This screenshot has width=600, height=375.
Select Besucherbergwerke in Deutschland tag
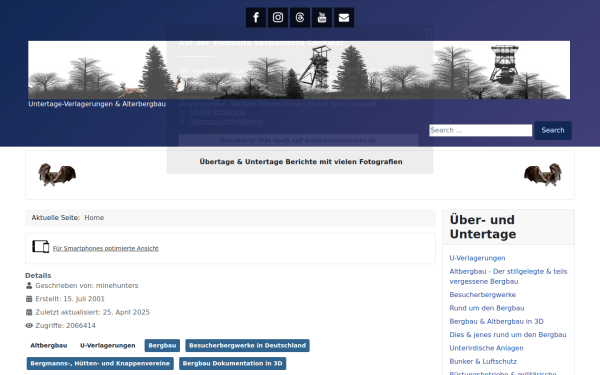tap(248, 346)
